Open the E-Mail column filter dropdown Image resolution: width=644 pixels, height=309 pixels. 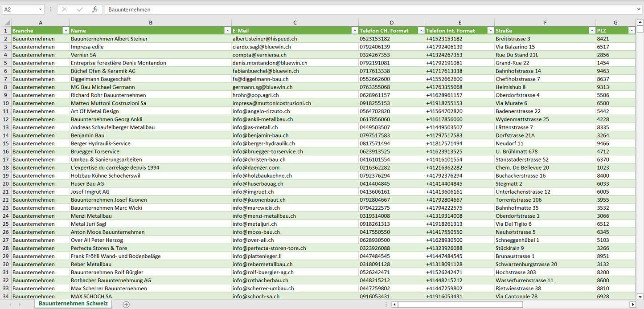[355, 31]
